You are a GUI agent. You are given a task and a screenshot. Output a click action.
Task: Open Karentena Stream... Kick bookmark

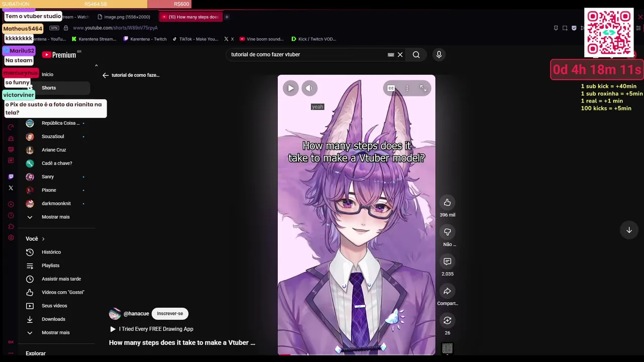tap(94, 39)
